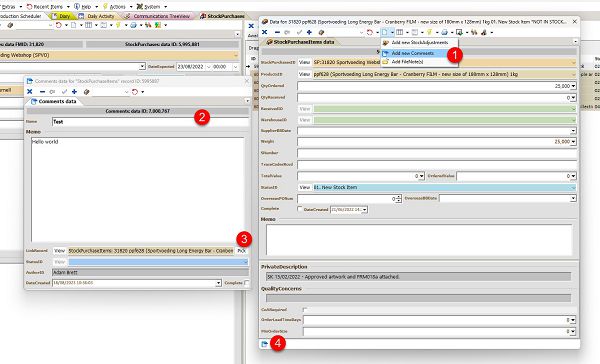The width and height of the screenshot is (600, 364).
Task: Expand the StatusID dropdown in Comments window
Action: (245, 262)
